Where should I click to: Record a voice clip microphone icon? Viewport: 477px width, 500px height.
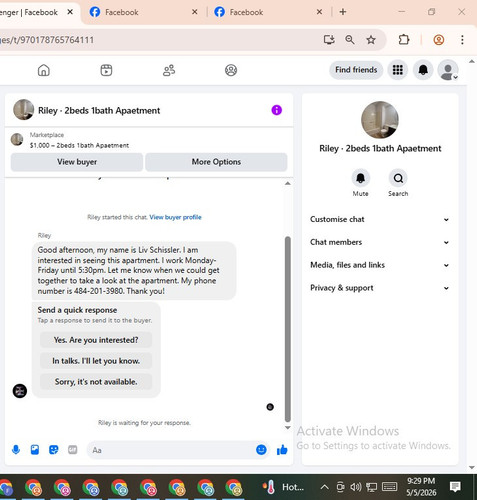[16, 450]
